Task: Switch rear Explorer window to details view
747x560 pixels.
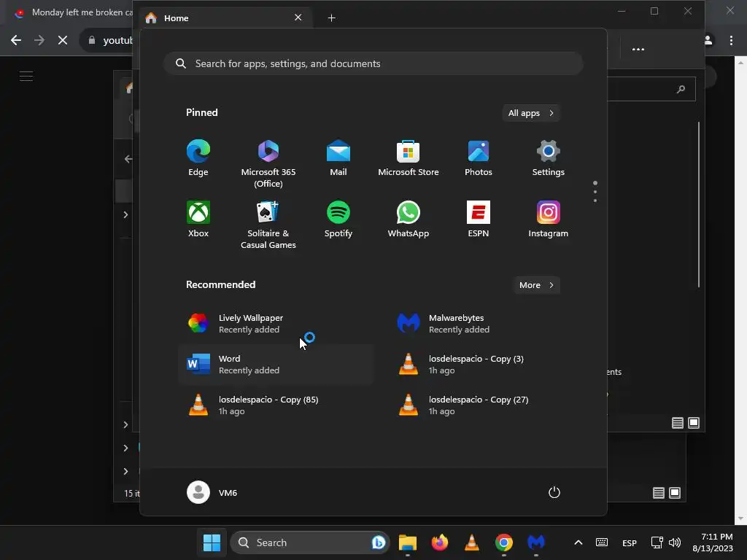Action: [x=659, y=493]
